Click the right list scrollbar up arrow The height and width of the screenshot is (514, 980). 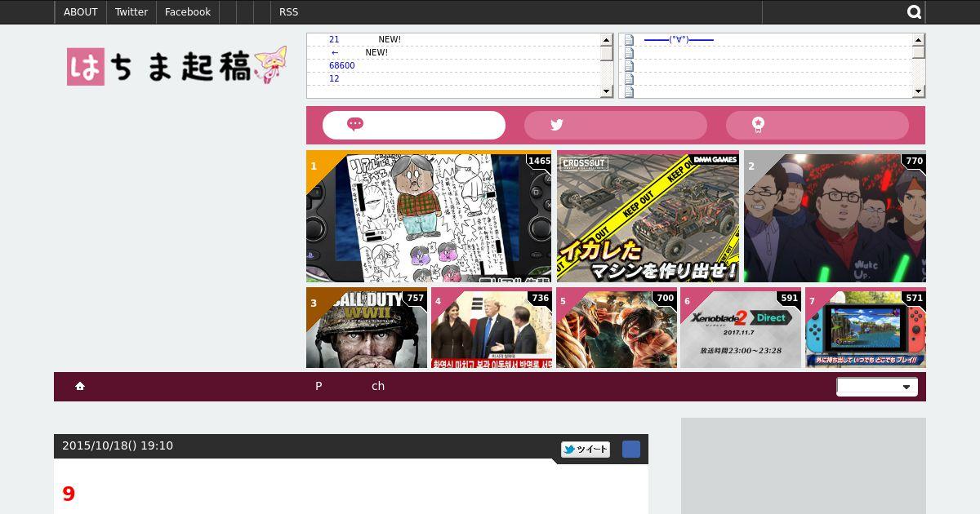coord(919,39)
